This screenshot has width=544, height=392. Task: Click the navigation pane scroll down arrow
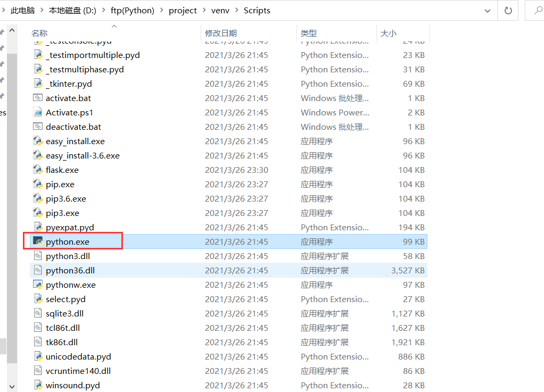pos(12,387)
